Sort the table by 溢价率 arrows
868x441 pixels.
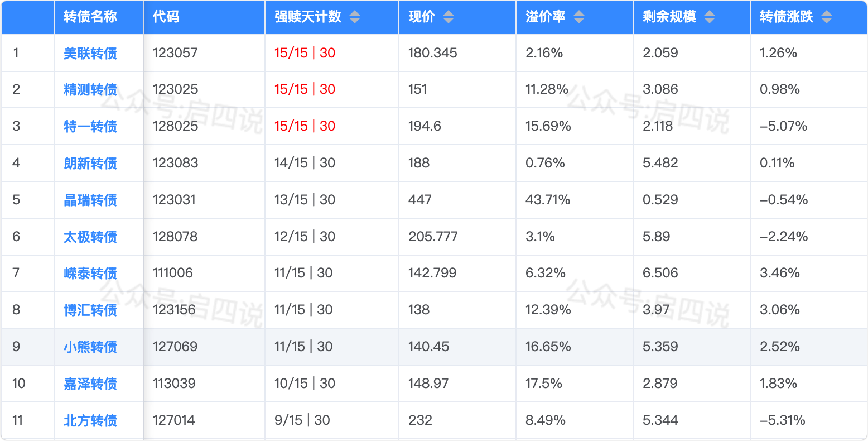(579, 17)
